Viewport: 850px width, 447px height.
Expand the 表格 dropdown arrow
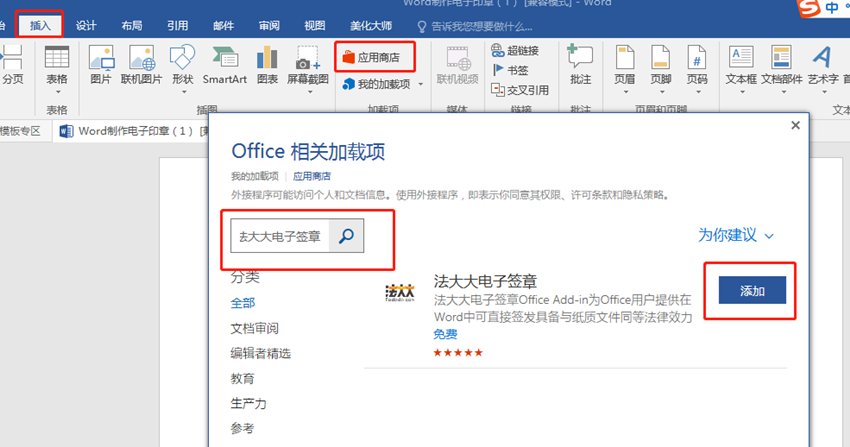pyautogui.click(x=57, y=92)
